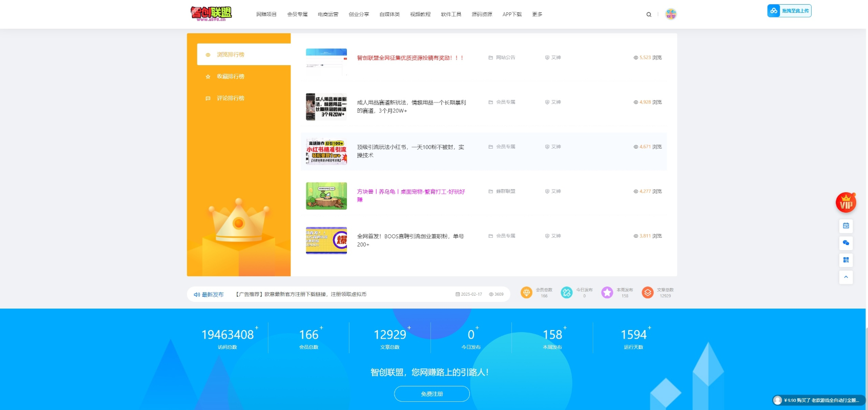Screen dimensions: 868x410
Task: Click the green turtle game thumbnail
Action: click(x=326, y=196)
